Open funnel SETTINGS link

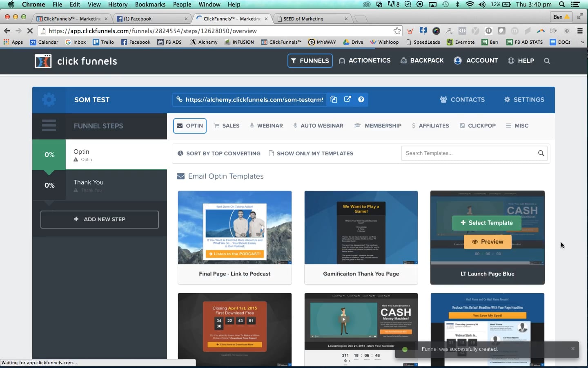(524, 99)
